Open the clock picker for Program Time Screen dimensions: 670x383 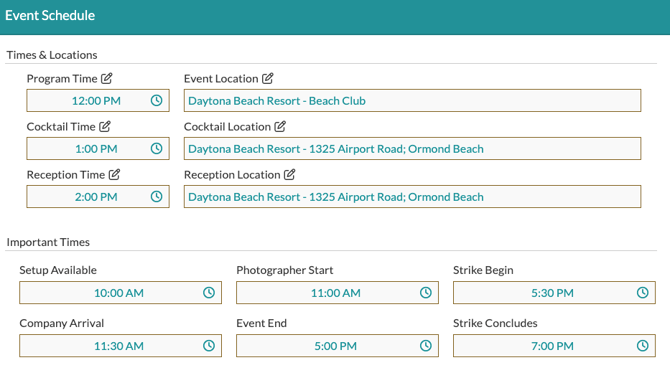click(156, 100)
